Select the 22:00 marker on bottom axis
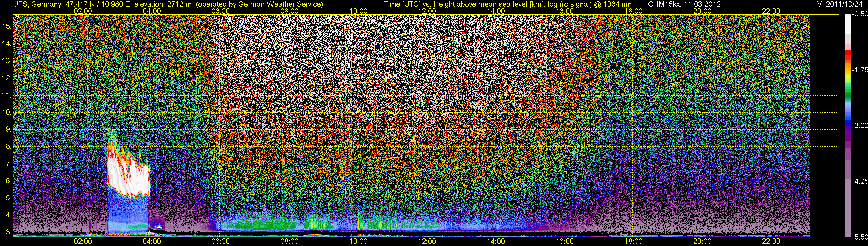 (771, 241)
